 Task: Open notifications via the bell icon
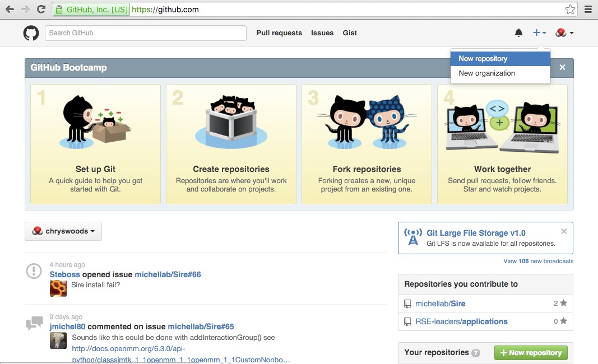click(518, 33)
